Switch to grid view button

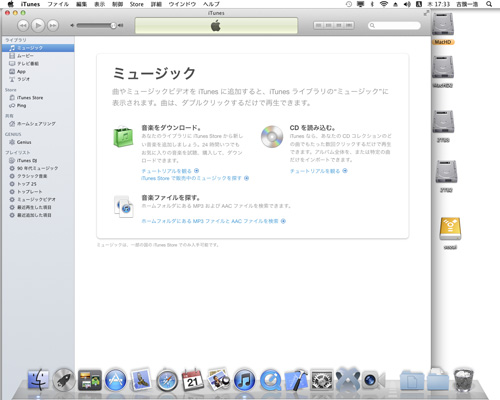point(339,25)
